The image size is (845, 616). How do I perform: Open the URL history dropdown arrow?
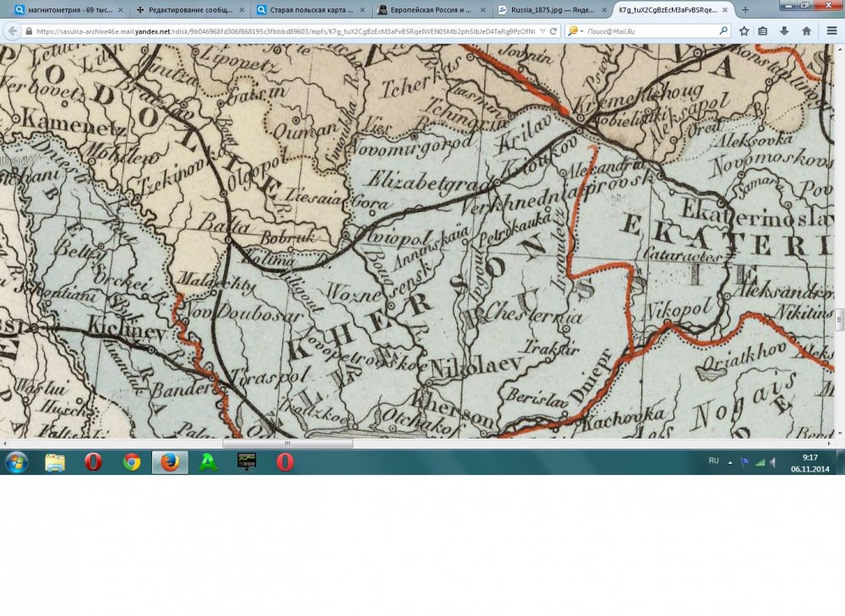[542, 31]
